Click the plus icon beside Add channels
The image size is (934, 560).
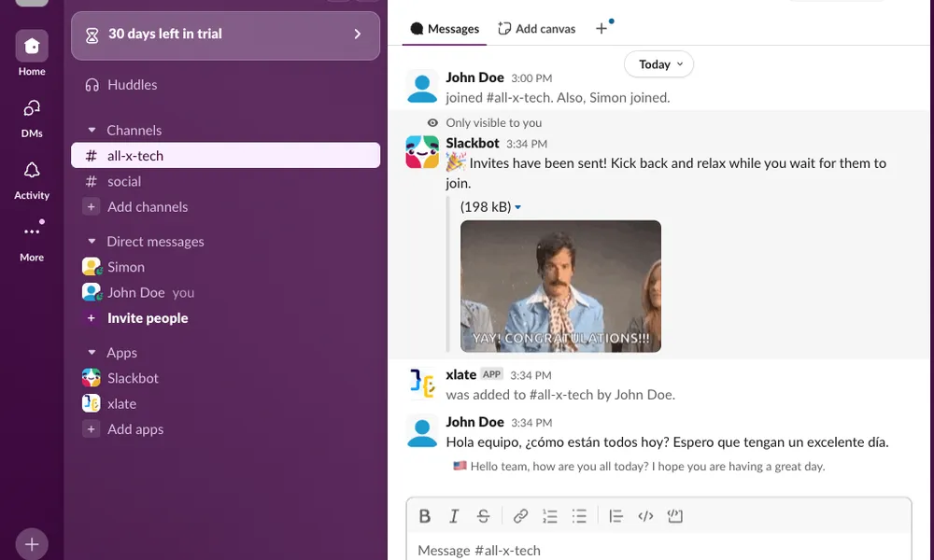[x=92, y=207]
